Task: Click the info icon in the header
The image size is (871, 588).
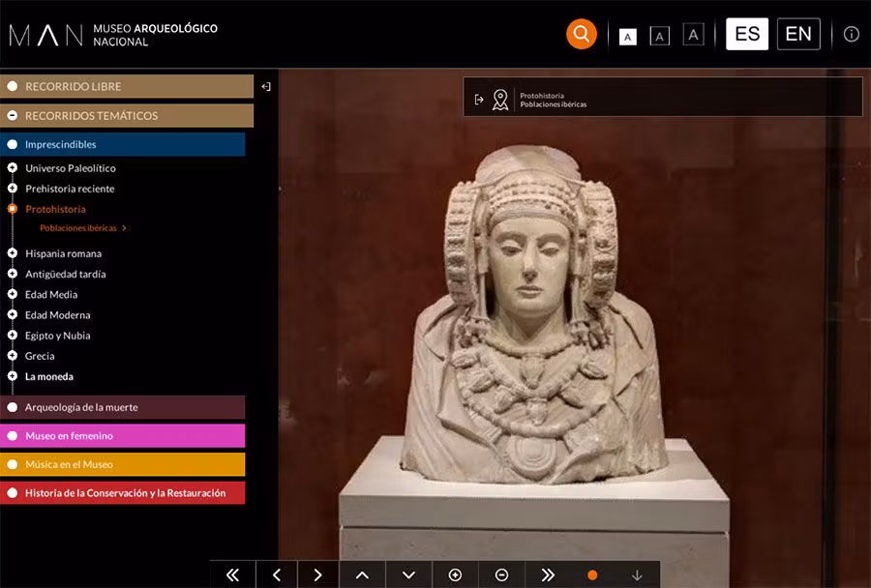Action: [x=851, y=33]
